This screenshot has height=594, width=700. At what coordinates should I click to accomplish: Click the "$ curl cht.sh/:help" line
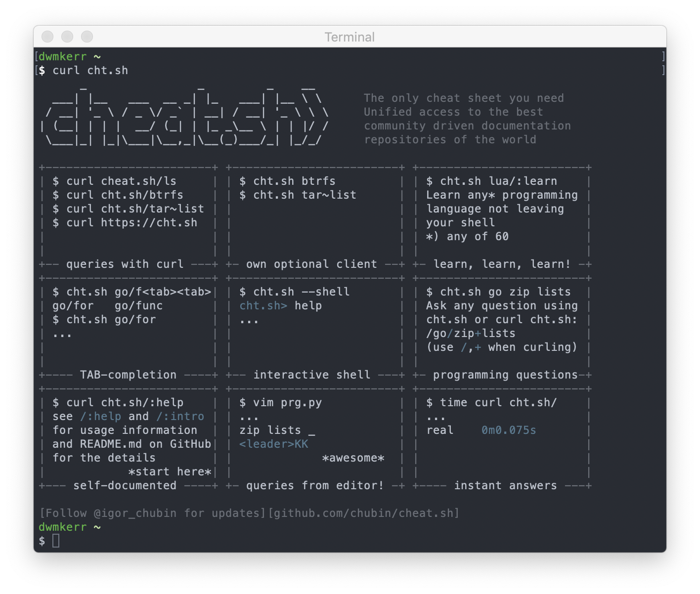click(x=118, y=402)
